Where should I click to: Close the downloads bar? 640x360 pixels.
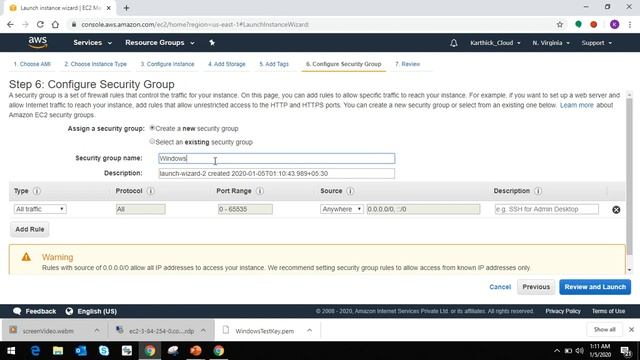[x=631, y=329]
